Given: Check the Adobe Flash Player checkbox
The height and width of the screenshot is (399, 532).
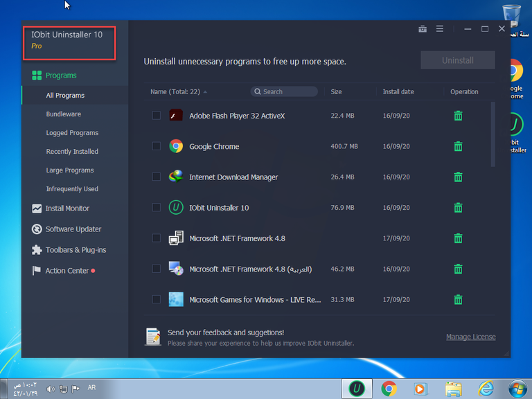Looking at the screenshot, I should pos(157,116).
